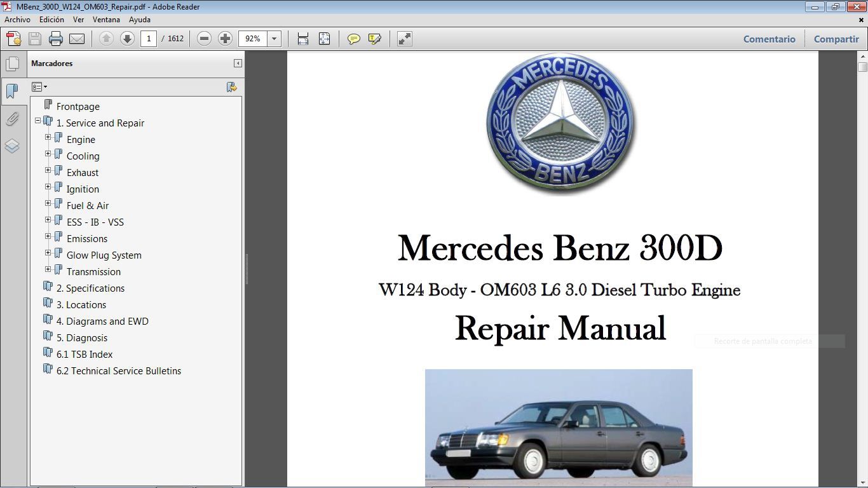
Task: Open the 6.1 TSB Index bookmark
Action: pos(85,355)
